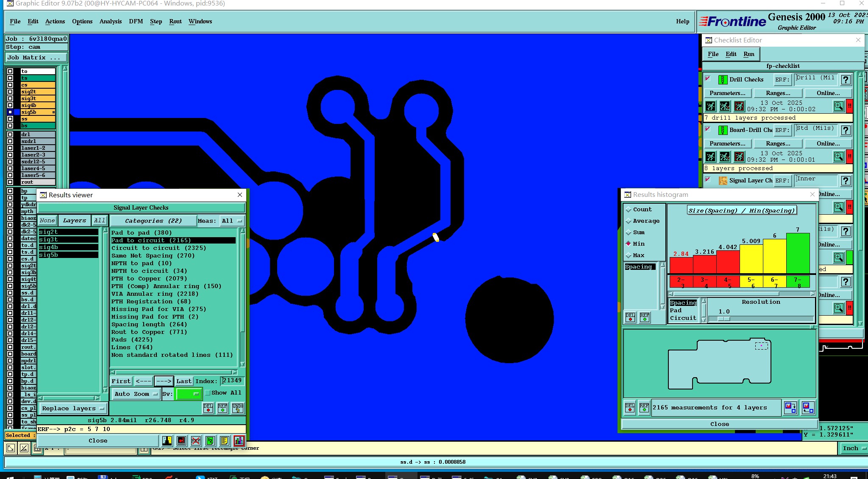Click Parameters button under Drill Checks
Image resolution: width=868 pixels, height=479 pixels.
[727, 93]
